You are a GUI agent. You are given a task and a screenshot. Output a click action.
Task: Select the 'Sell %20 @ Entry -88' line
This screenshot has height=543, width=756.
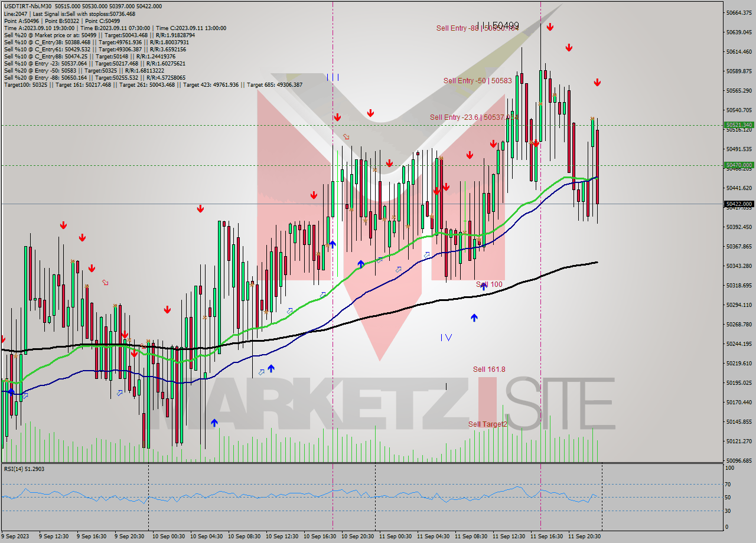click(94, 77)
